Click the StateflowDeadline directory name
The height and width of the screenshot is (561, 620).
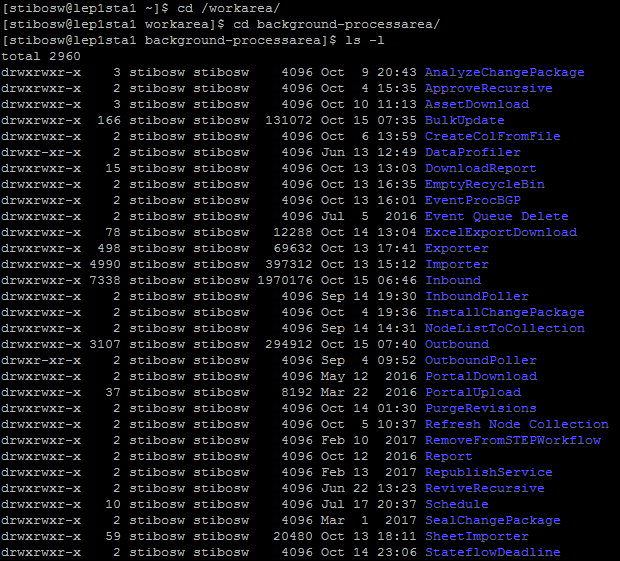pos(492,553)
